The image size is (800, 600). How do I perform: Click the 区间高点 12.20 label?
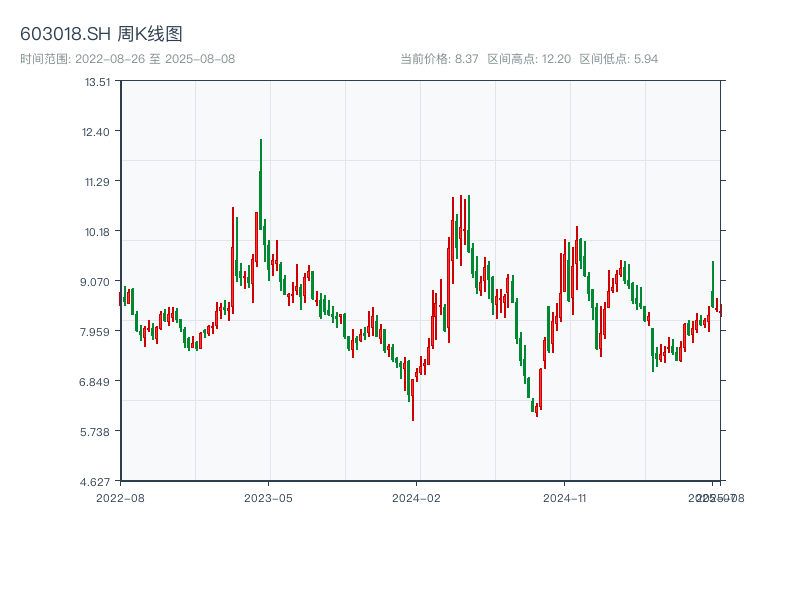click(529, 59)
